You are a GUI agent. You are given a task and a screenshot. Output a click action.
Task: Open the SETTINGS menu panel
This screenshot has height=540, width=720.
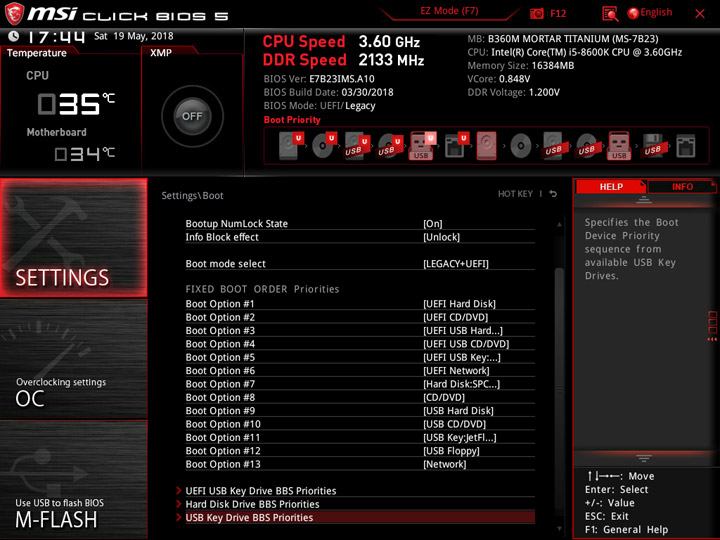tap(73, 237)
